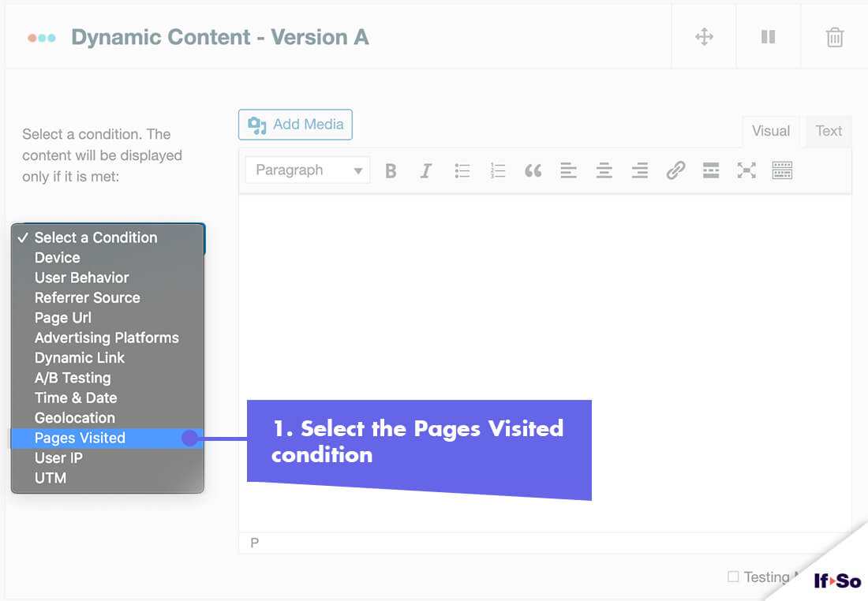The height and width of the screenshot is (601, 868).
Task: Click the pause version icon
Action: tap(768, 37)
